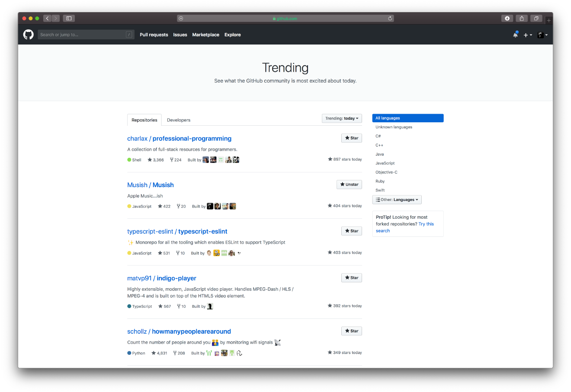The height and width of the screenshot is (392, 571).
Task: Open the dropdown arrow beside the plus icon
Action: point(530,35)
